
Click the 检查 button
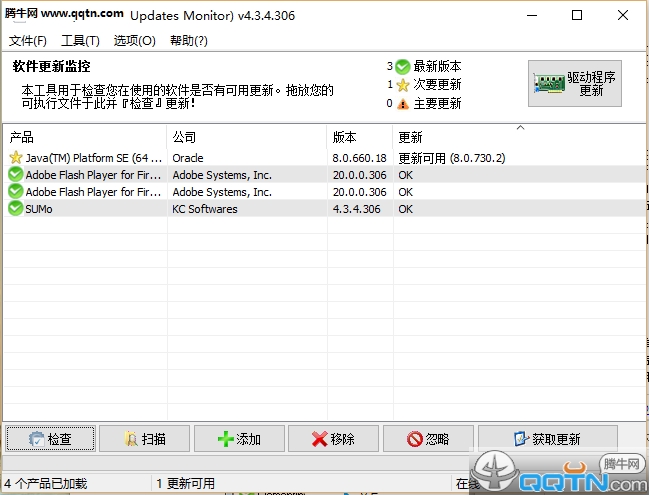pos(50,439)
